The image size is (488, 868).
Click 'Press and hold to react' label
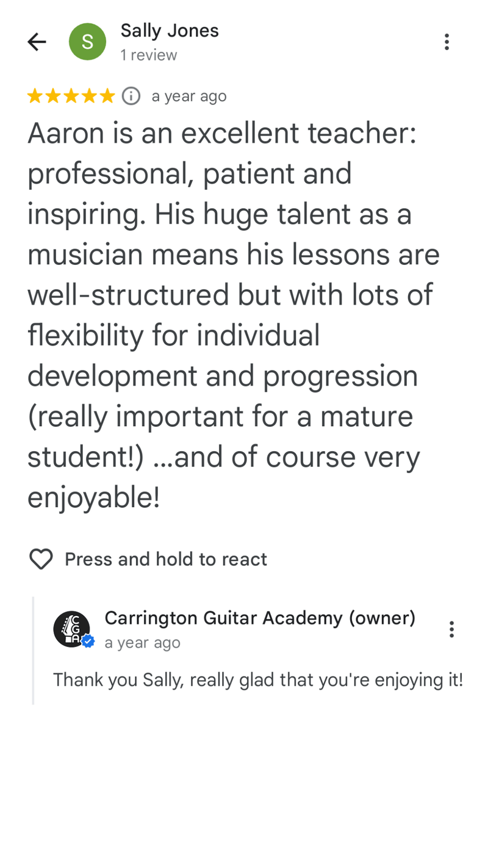coord(165,559)
